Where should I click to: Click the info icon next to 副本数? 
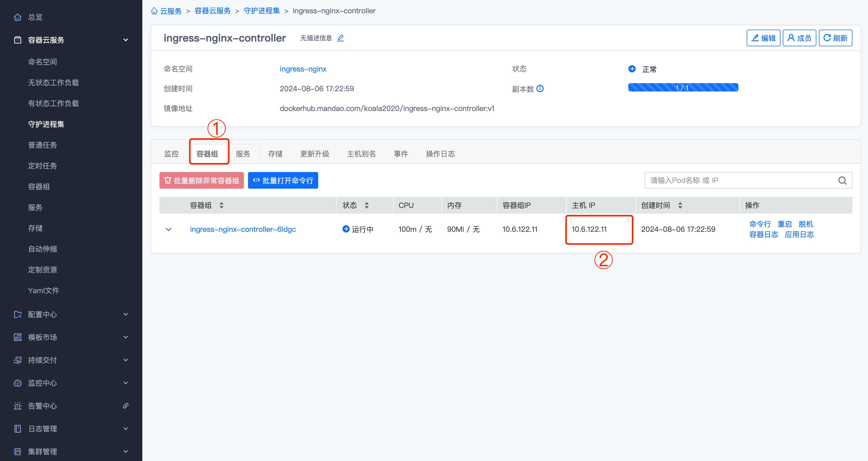540,89
